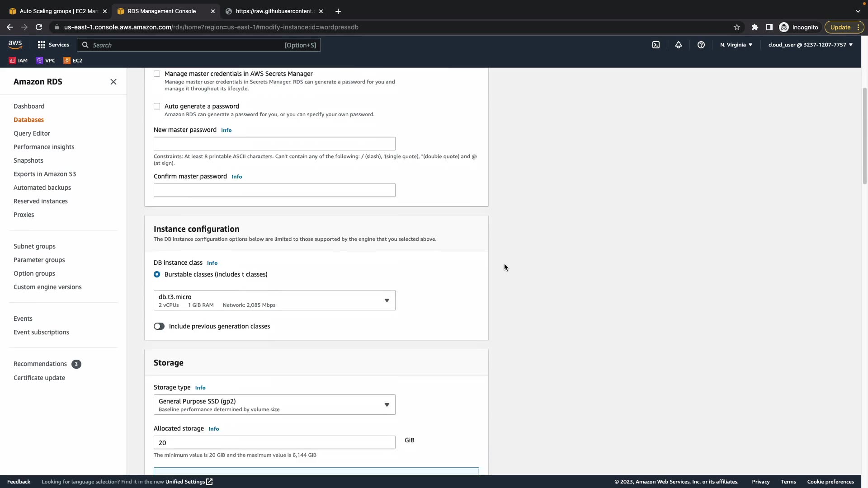Enable Auto generate a password checkbox
Image resolution: width=868 pixels, height=488 pixels.
157,106
